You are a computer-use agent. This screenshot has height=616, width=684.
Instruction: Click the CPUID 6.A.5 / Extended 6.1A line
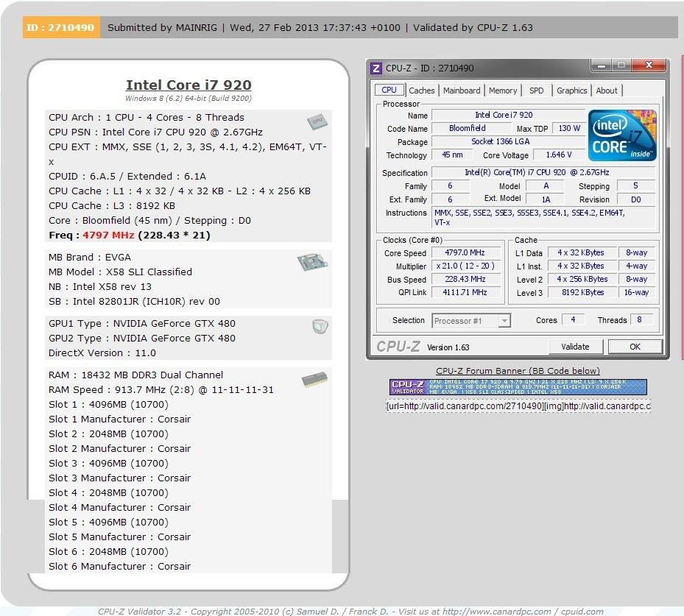tap(127, 176)
